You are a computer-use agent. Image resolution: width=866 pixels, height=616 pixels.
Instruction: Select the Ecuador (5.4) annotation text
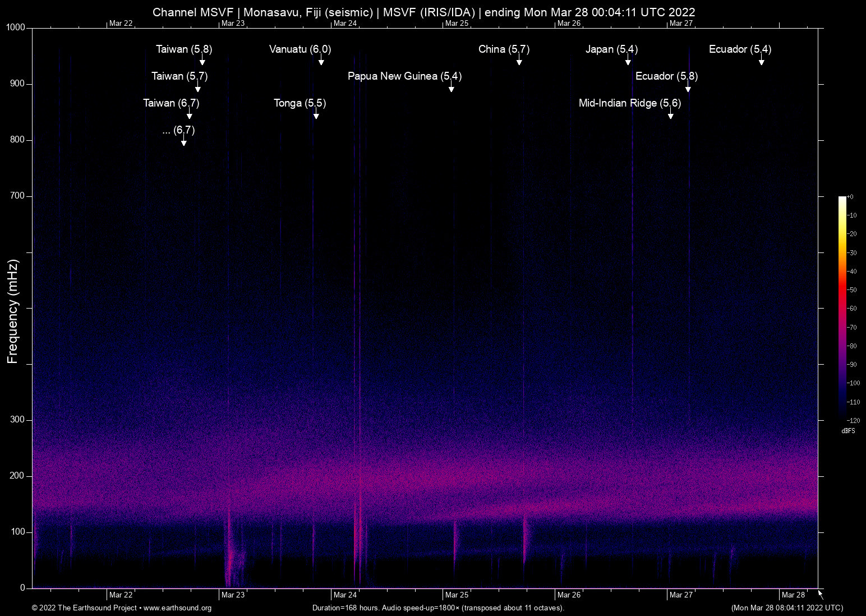[x=740, y=49]
